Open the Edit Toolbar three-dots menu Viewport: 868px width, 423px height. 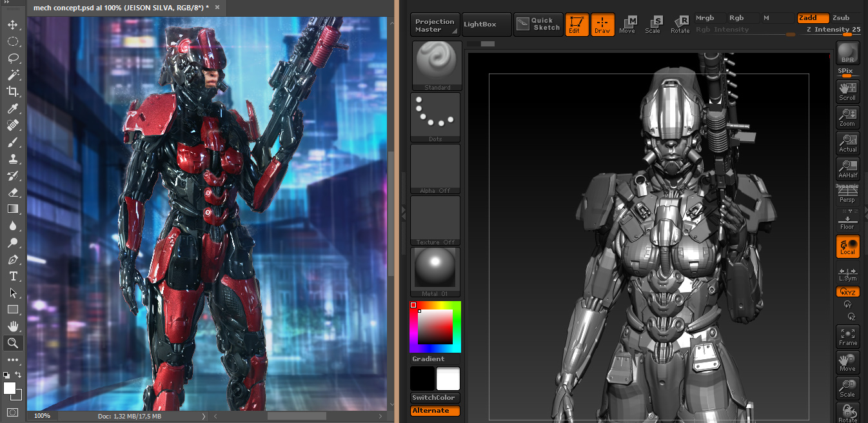[x=12, y=360]
